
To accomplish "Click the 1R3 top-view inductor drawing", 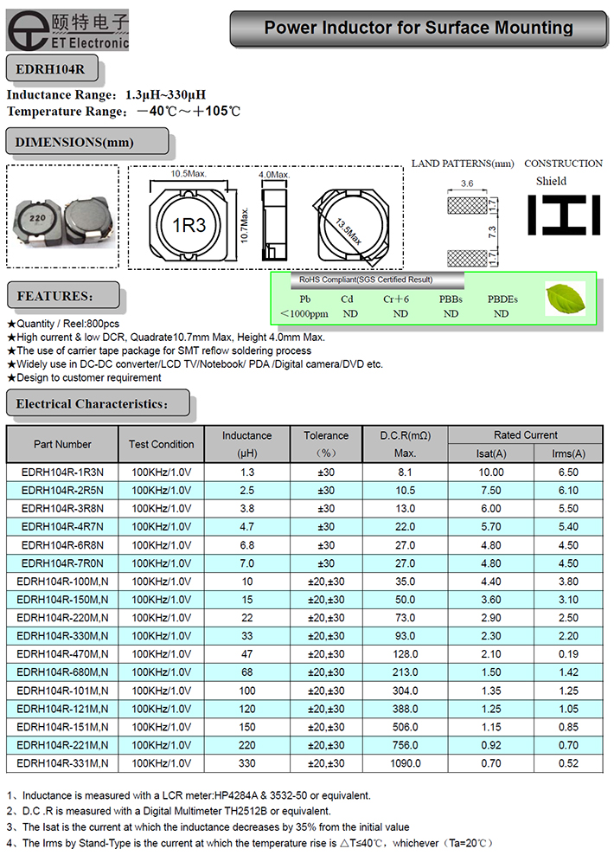I will (x=189, y=226).
